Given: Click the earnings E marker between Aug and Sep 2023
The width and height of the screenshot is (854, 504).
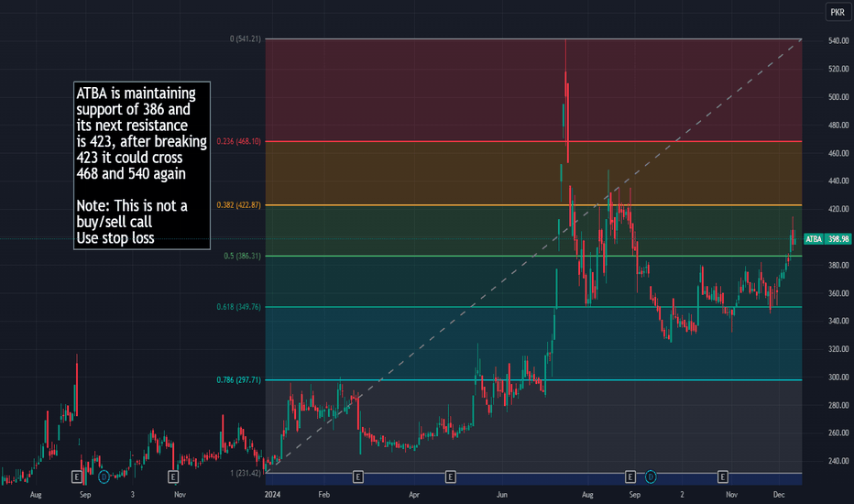Looking at the screenshot, I should (77, 477).
